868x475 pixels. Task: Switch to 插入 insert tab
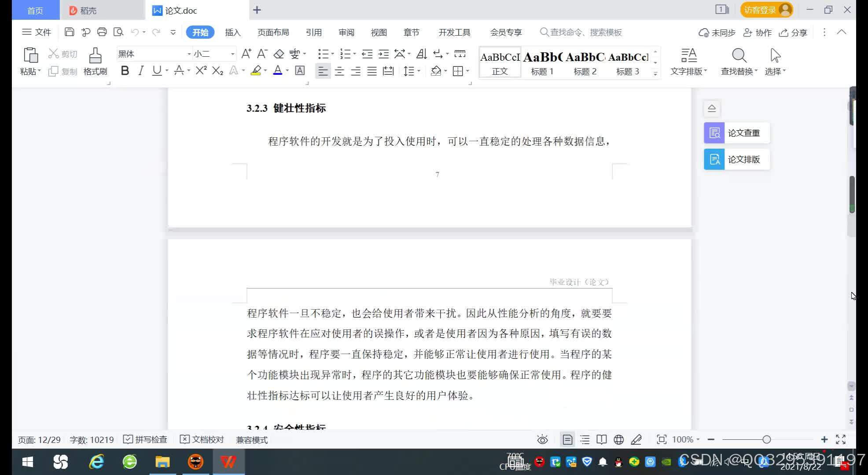coord(233,32)
